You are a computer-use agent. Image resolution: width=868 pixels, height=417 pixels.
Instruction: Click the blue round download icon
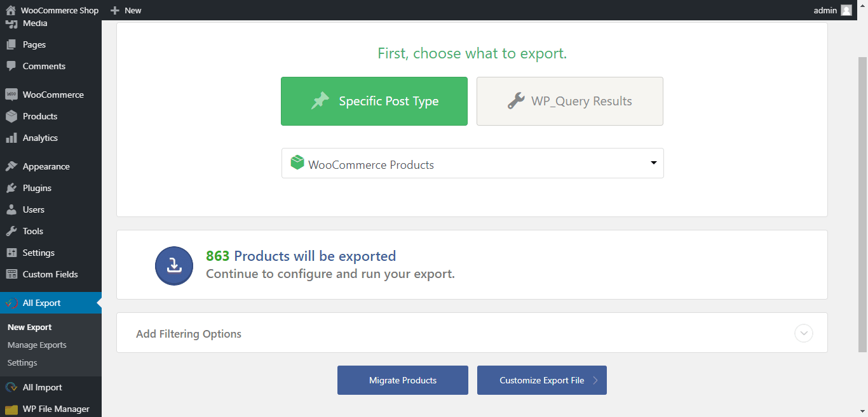pyautogui.click(x=174, y=265)
